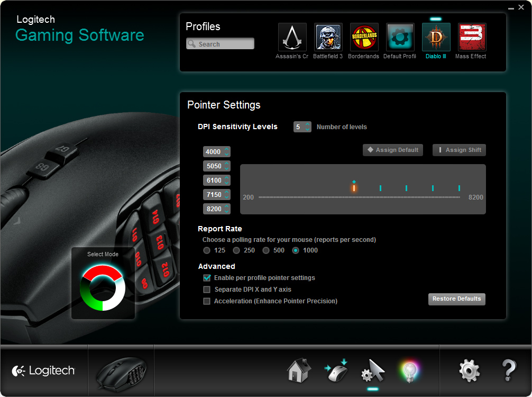Screen dimensions: 532x397
Task: Adjust the 4000 DPI level stepper
Action: (227, 152)
